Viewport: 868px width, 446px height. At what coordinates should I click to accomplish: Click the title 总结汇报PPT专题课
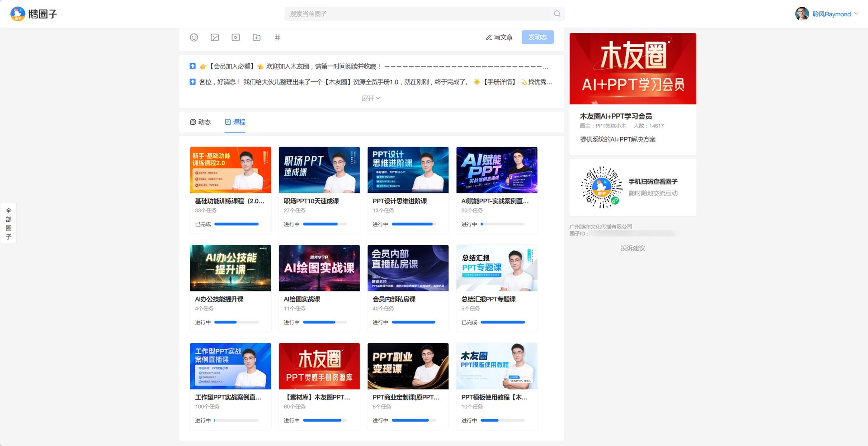point(488,299)
